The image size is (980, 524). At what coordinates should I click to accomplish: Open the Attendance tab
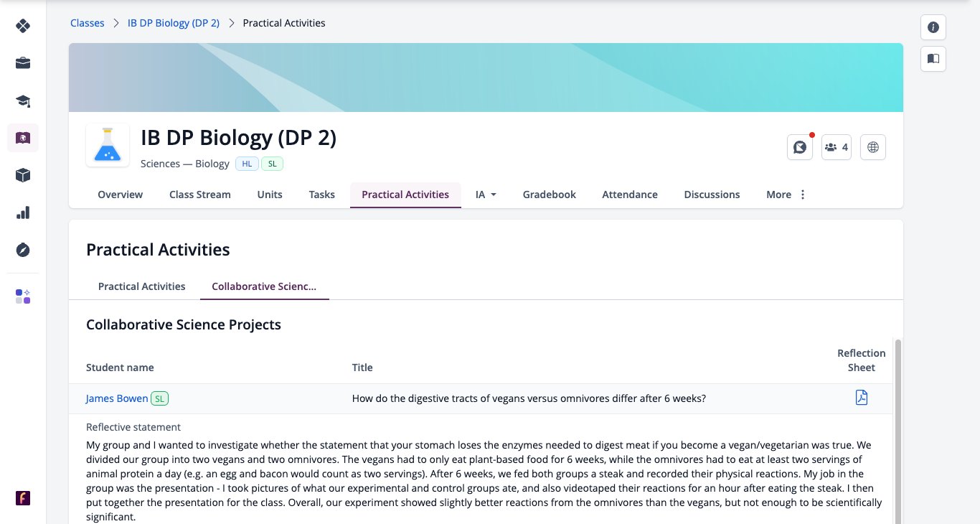(x=630, y=195)
